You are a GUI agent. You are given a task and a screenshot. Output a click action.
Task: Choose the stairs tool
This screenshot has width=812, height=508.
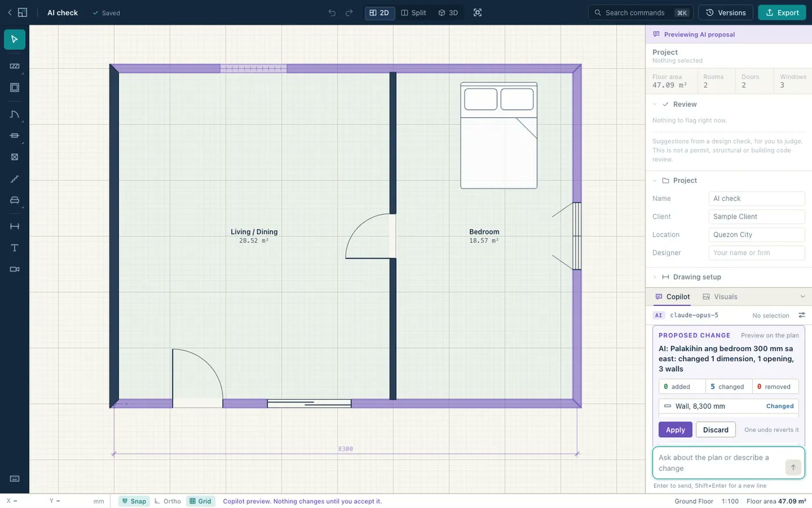[14, 179]
